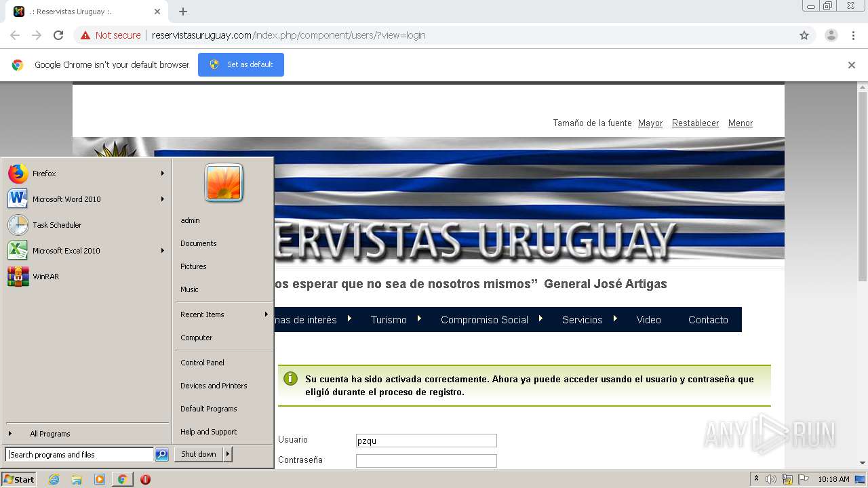Open Documents from Start menu
Viewport: 868px width, 488px height.
click(x=199, y=243)
